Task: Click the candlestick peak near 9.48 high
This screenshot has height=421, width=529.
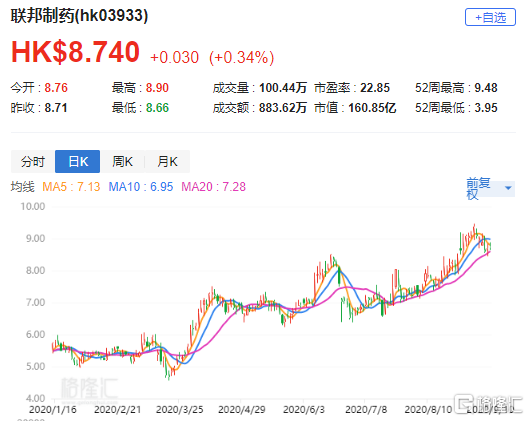Action: 474,229
